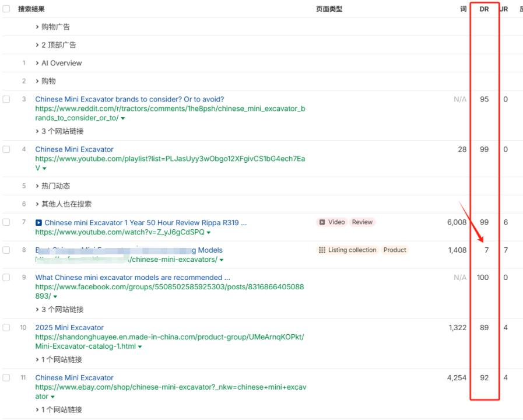
Task: Open the Rippa R319 50 Hour Review link
Action: pos(146,222)
